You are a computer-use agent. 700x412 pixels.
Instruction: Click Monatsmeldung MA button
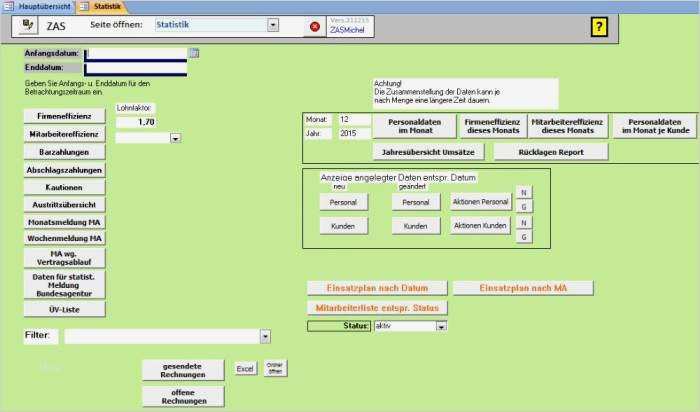[x=65, y=222]
